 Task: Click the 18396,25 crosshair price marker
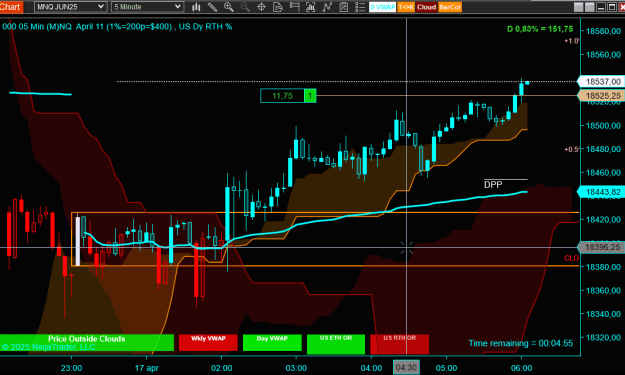click(x=602, y=247)
